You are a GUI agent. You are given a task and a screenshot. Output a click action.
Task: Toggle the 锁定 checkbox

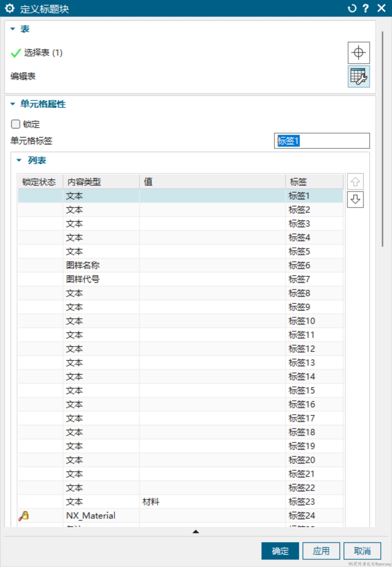point(16,124)
